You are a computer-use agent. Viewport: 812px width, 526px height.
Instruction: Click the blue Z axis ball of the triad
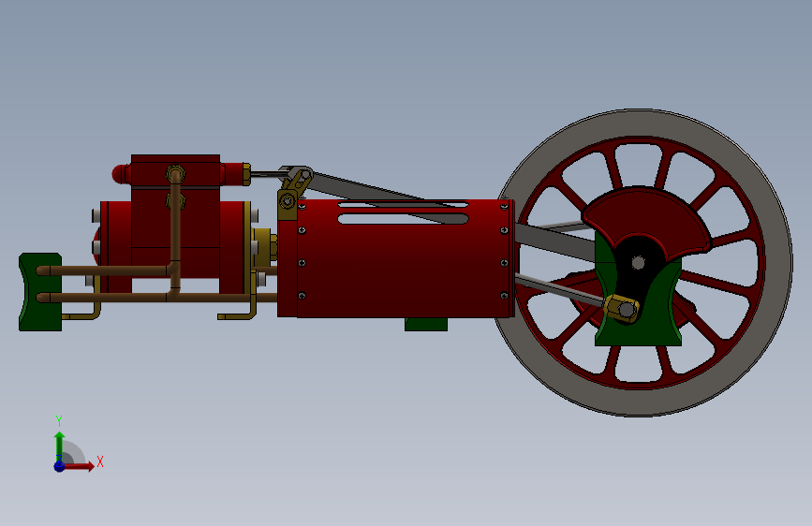(60, 466)
